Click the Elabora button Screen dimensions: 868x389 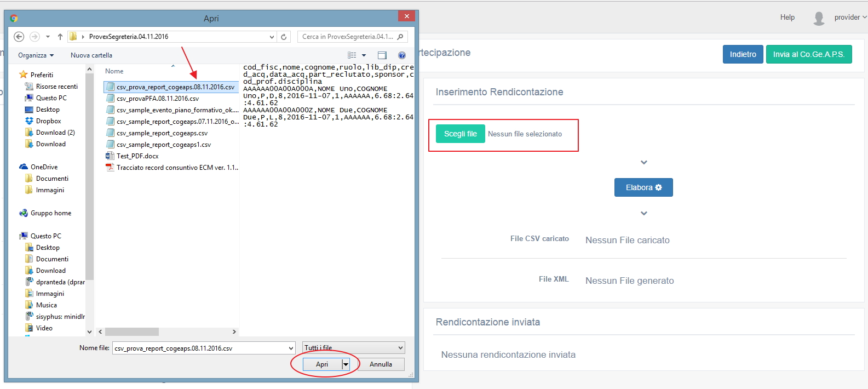pyautogui.click(x=643, y=187)
